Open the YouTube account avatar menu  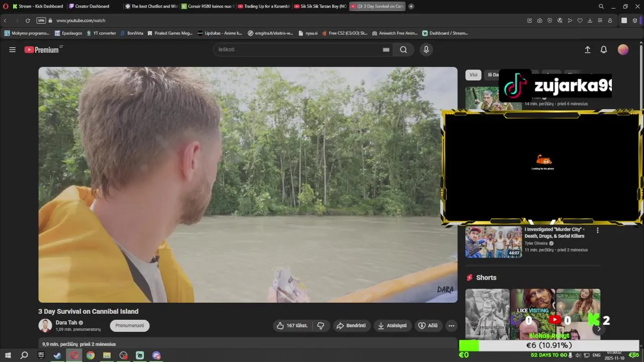click(623, 50)
